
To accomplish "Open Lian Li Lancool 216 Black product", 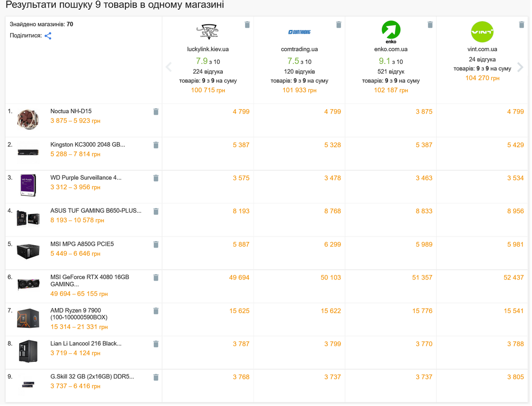I will 86,344.
